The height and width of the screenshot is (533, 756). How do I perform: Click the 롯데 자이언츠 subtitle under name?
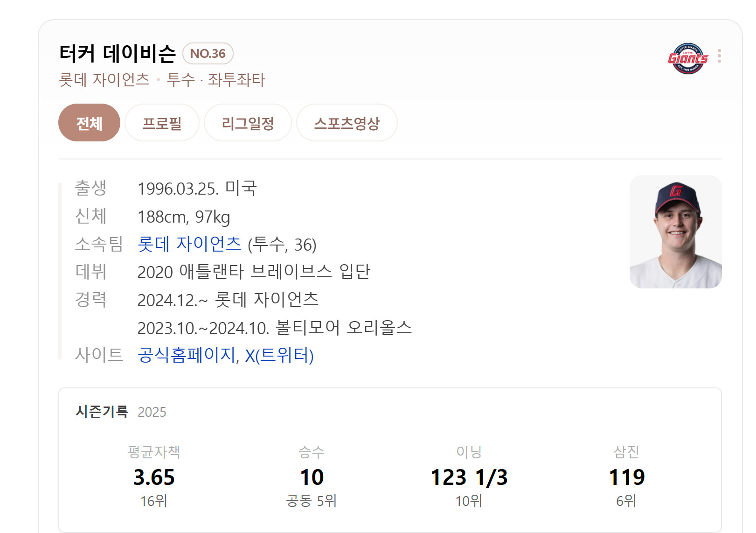104,80
